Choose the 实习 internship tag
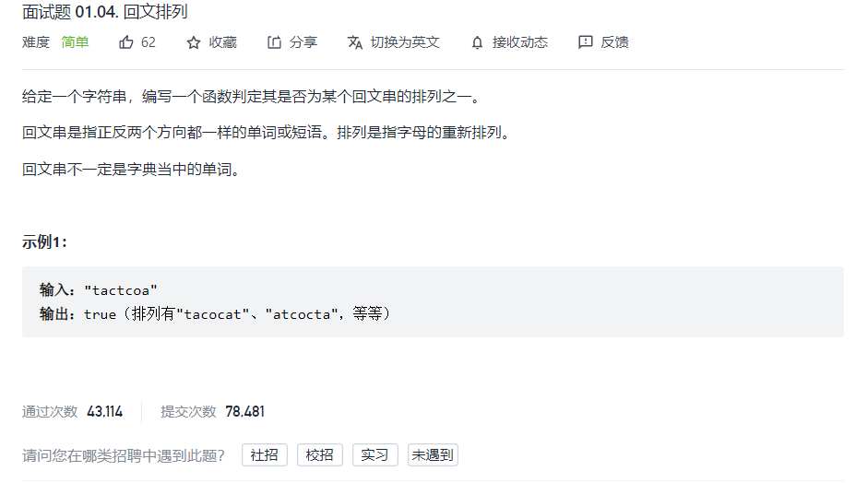This screenshot has width=868, height=483. pyautogui.click(x=375, y=454)
